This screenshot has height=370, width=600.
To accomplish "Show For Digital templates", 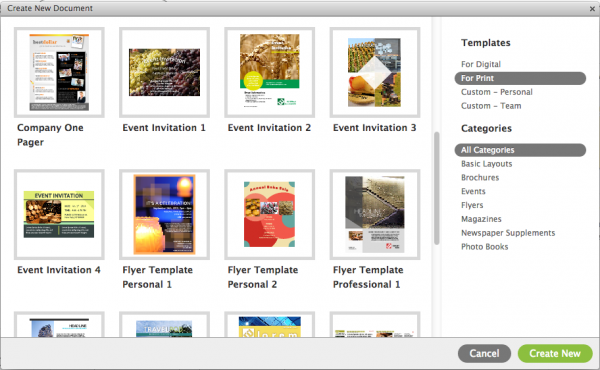I will (x=481, y=64).
